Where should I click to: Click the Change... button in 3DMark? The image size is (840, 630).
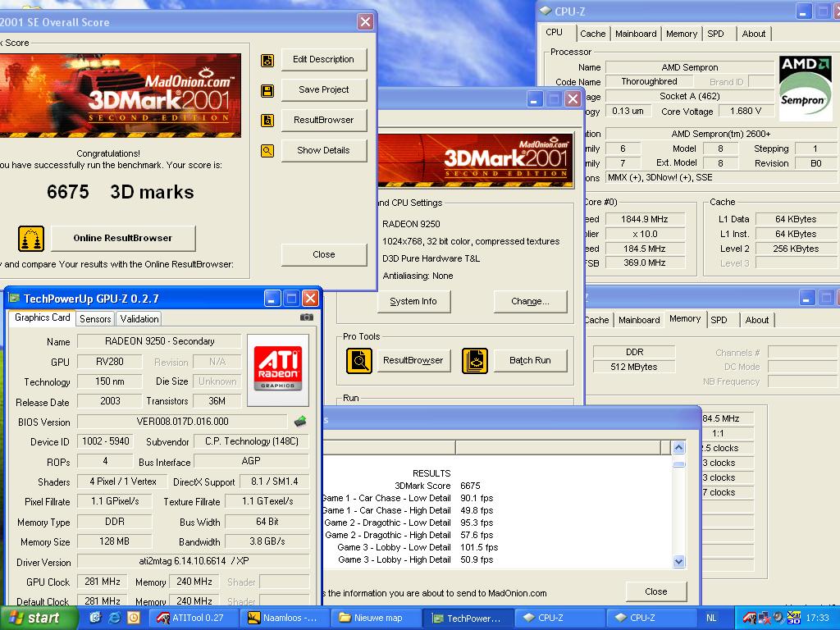point(530,302)
